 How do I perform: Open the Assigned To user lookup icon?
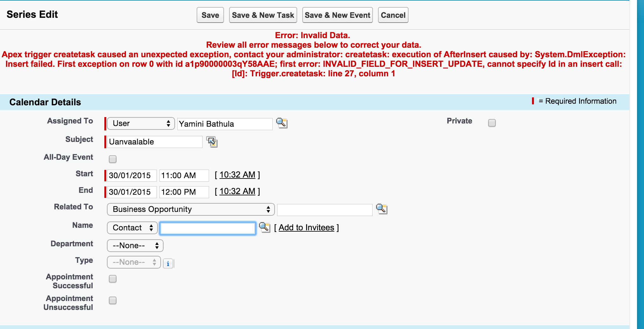pos(282,123)
